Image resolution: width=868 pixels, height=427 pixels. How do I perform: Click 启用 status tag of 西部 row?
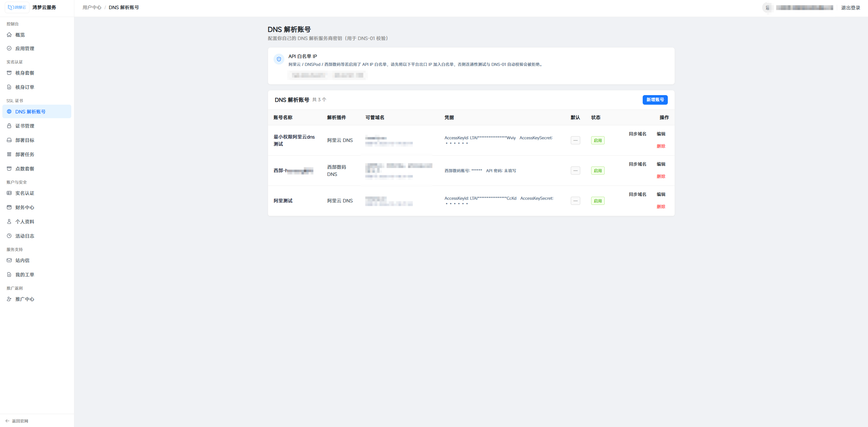[x=598, y=171]
